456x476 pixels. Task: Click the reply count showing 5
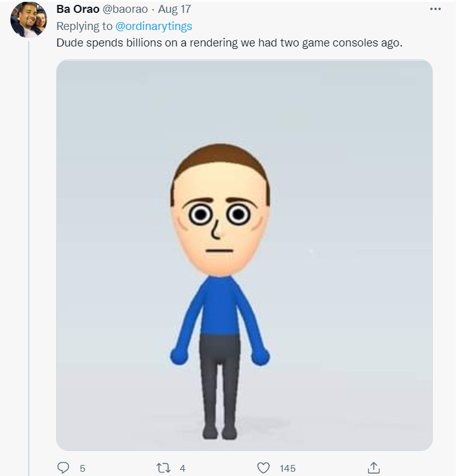pos(82,469)
